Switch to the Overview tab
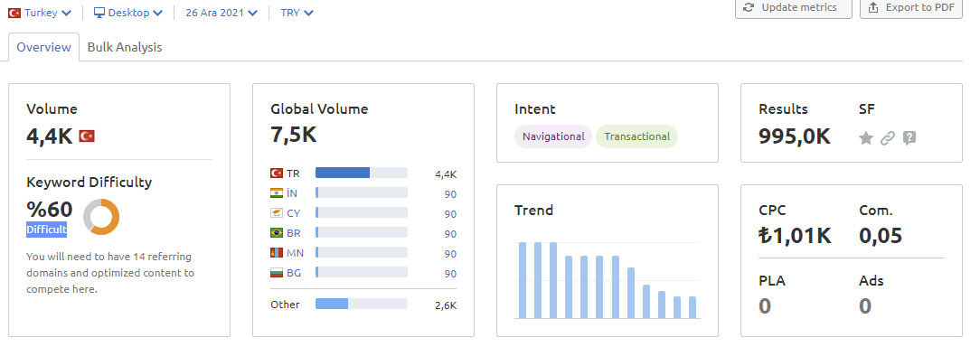The height and width of the screenshot is (347, 980). (43, 47)
